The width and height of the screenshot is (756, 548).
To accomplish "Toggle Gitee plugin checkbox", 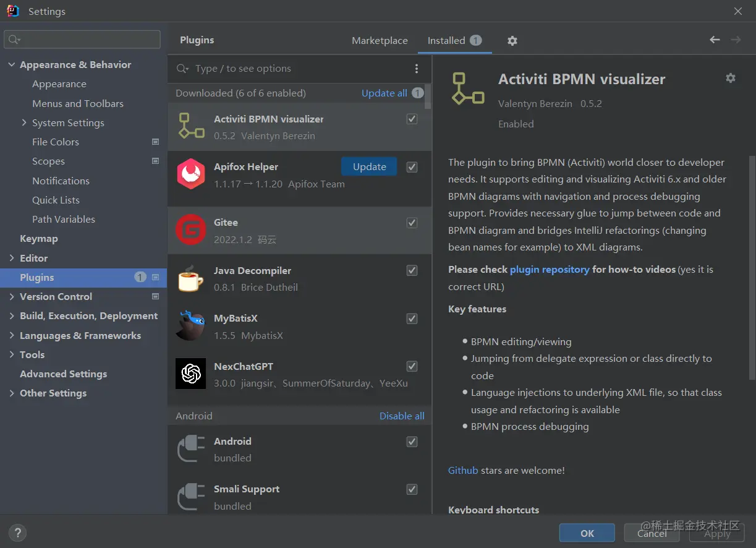I will click(x=412, y=223).
